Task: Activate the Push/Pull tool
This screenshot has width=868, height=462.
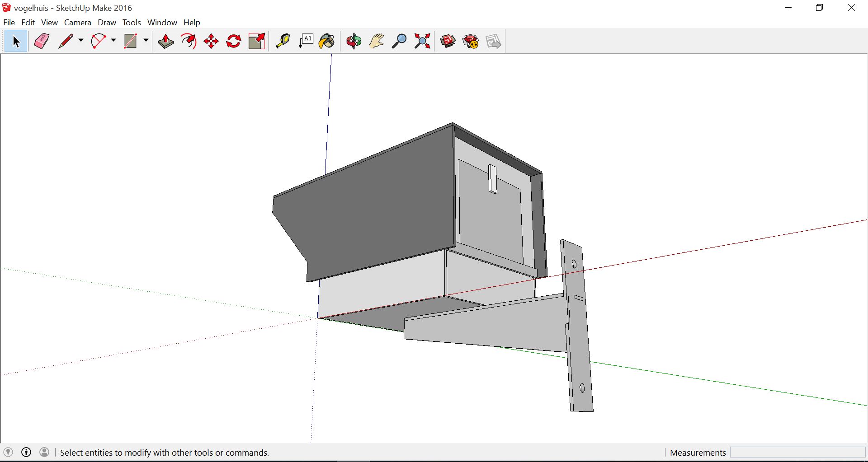Action: tap(166, 42)
